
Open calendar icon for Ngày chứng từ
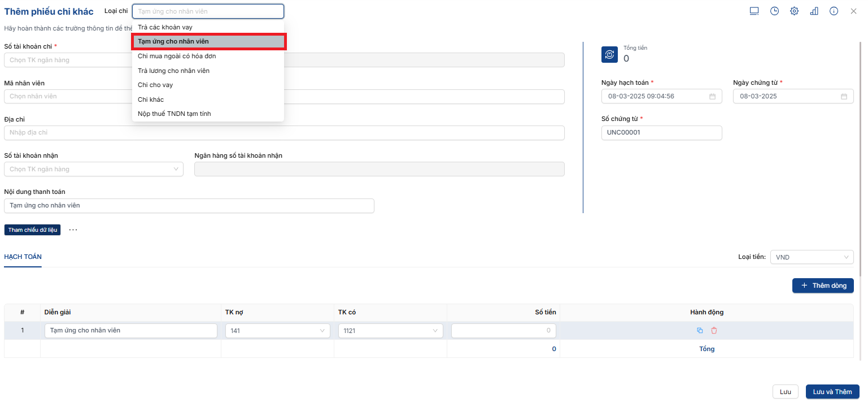(844, 97)
